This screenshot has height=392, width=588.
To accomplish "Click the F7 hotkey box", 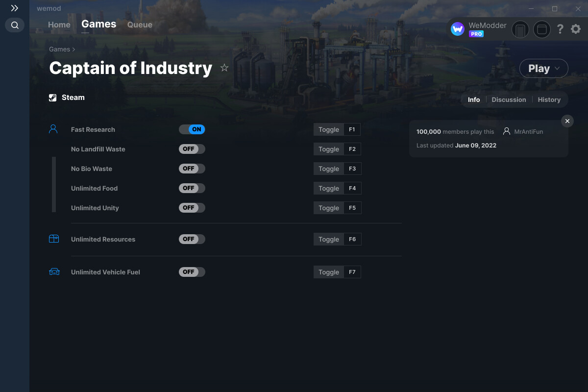I will point(352,272).
